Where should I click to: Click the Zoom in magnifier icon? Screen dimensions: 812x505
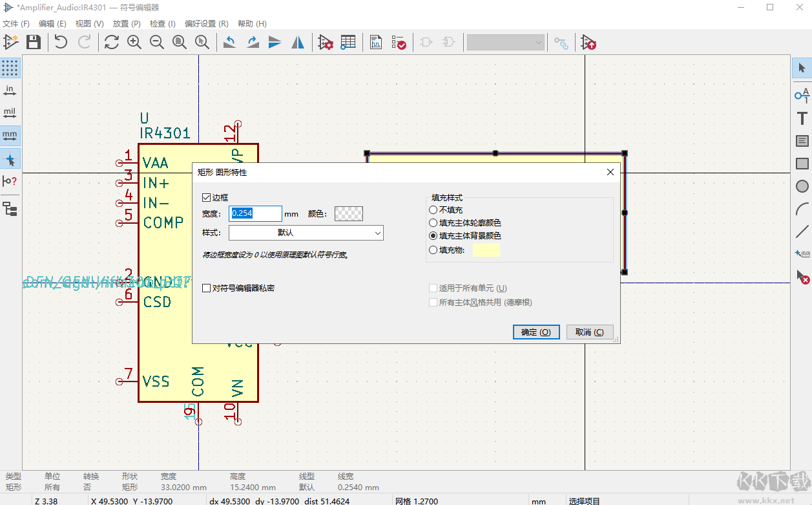click(134, 43)
